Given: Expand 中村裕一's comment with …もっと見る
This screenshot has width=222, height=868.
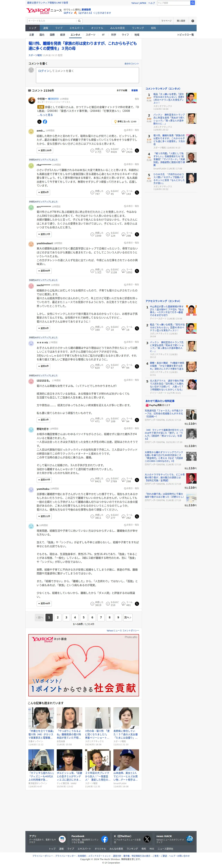Looking at the screenshot, I should coord(45,115).
